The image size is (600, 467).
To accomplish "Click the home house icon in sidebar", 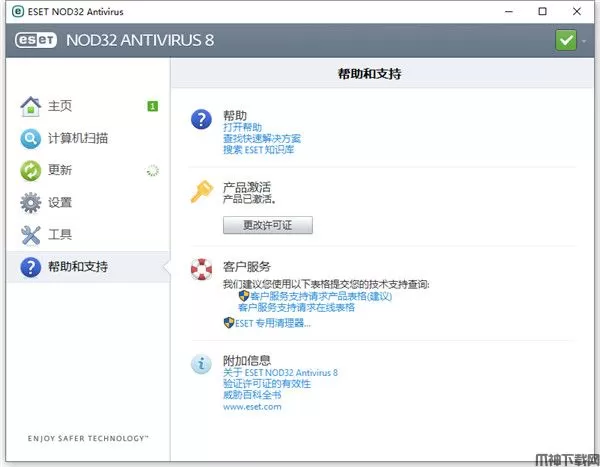I will [31, 106].
